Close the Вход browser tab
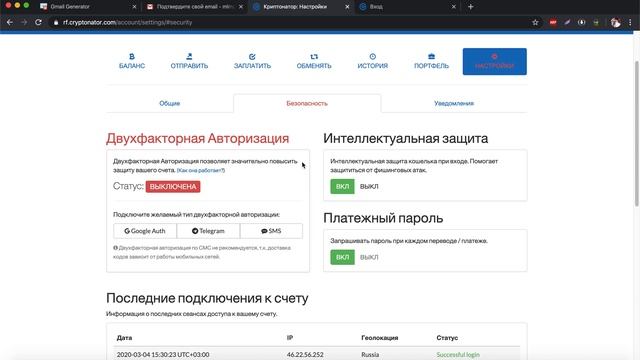The width and height of the screenshot is (640, 360). [x=453, y=7]
